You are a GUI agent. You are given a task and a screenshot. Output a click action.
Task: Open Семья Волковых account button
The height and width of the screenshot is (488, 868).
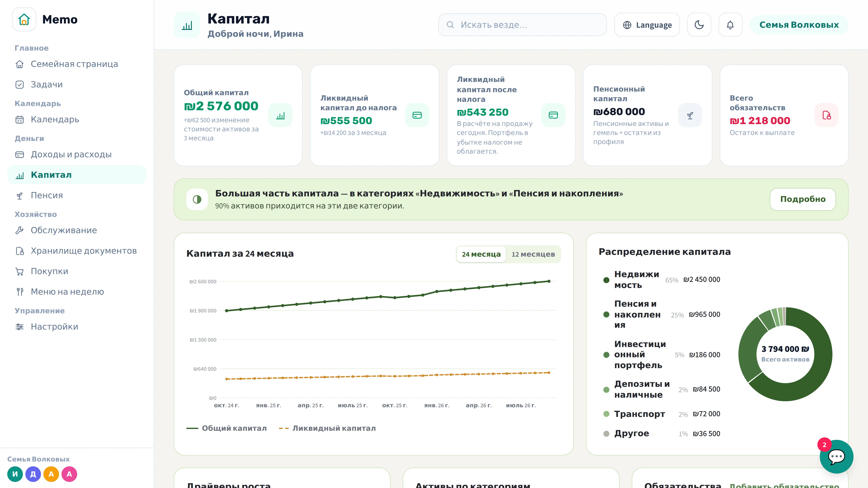click(x=799, y=25)
